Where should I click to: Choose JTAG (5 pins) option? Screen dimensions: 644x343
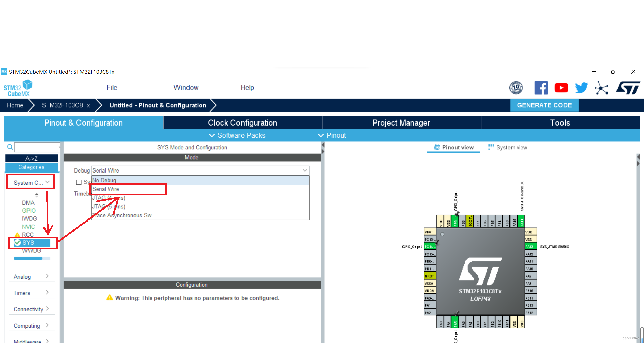point(200,207)
